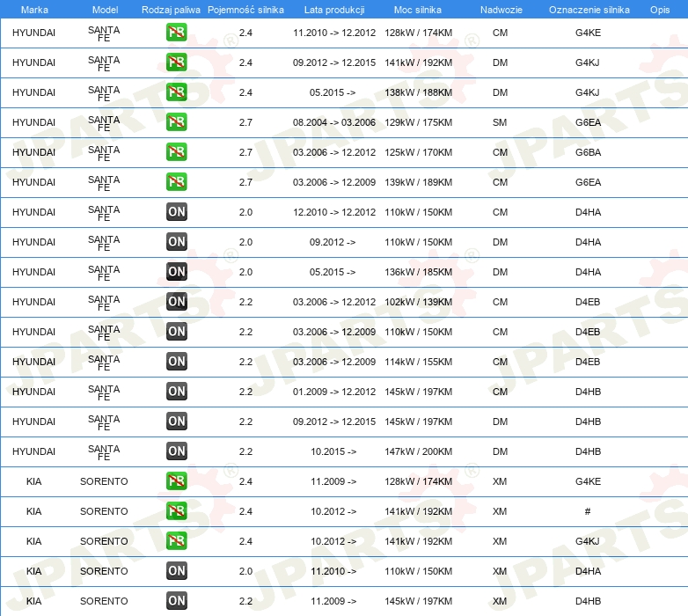Click the # engine designation cell
The image size is (688, 616).
(x=588, y=511)
